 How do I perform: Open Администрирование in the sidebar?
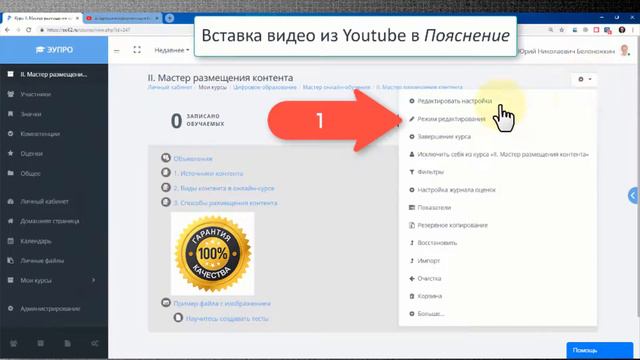pyautogui.click(x=50, y=309)
